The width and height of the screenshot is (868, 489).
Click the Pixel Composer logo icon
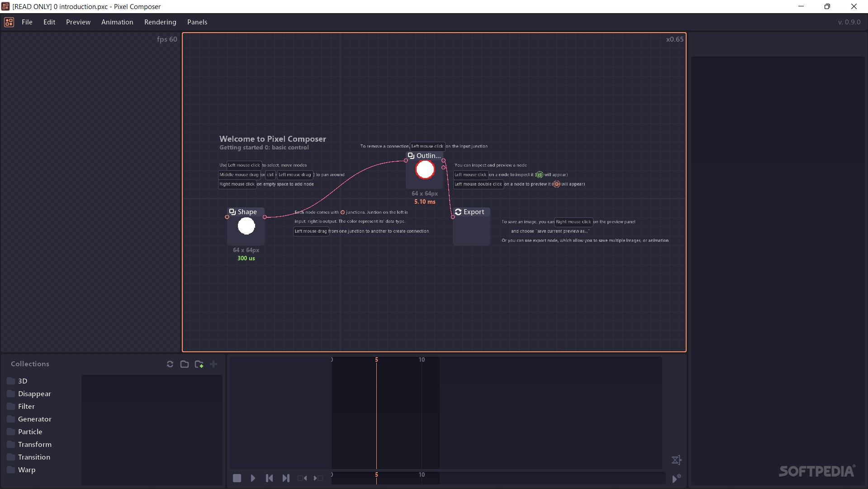tap(9, 22)
